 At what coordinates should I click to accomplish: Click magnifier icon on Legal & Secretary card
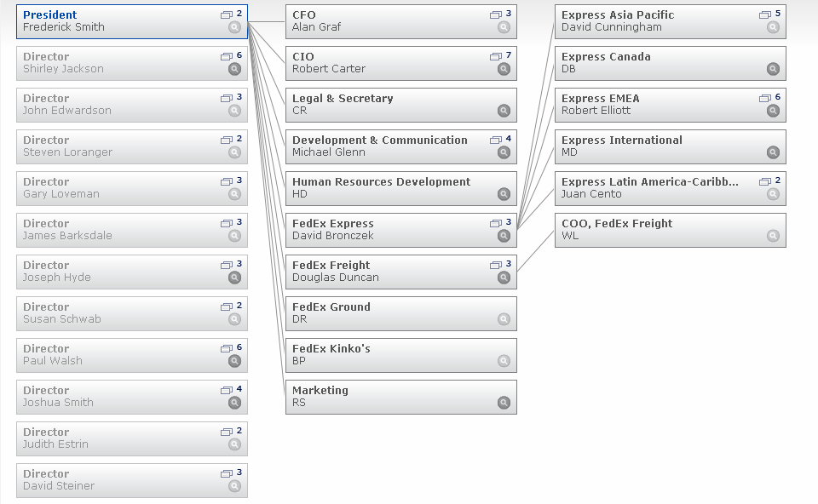tap(504, 111)
